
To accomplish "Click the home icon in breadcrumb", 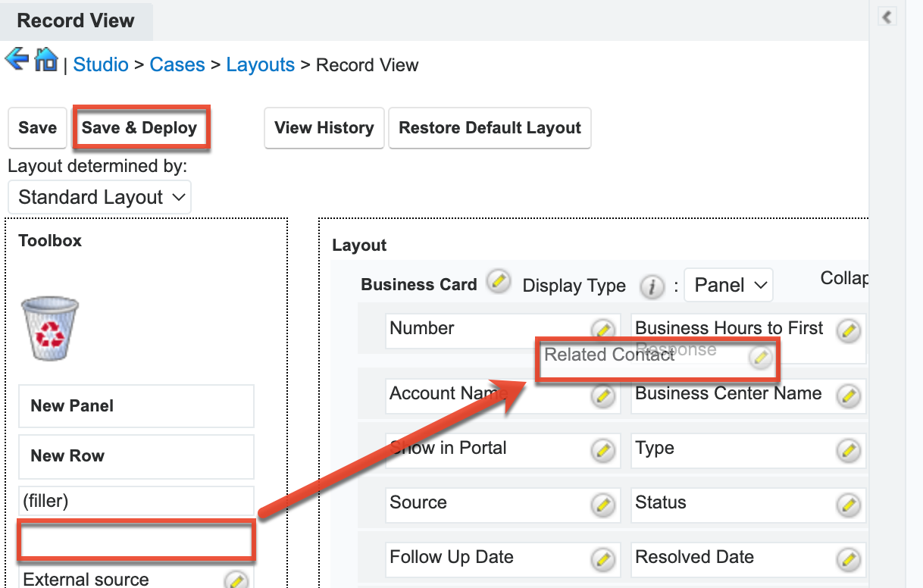I will [46, 59].
